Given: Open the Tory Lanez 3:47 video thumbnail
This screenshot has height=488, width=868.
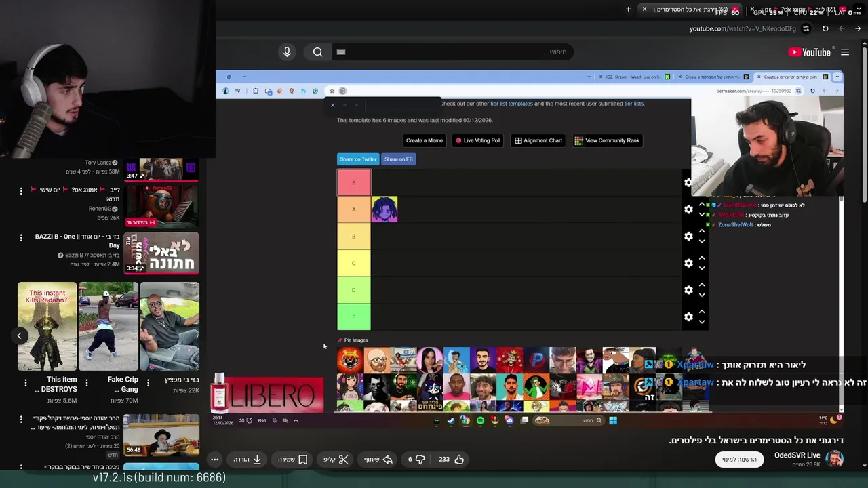Looking at the screenshot, I should click(x=161, y=169).
